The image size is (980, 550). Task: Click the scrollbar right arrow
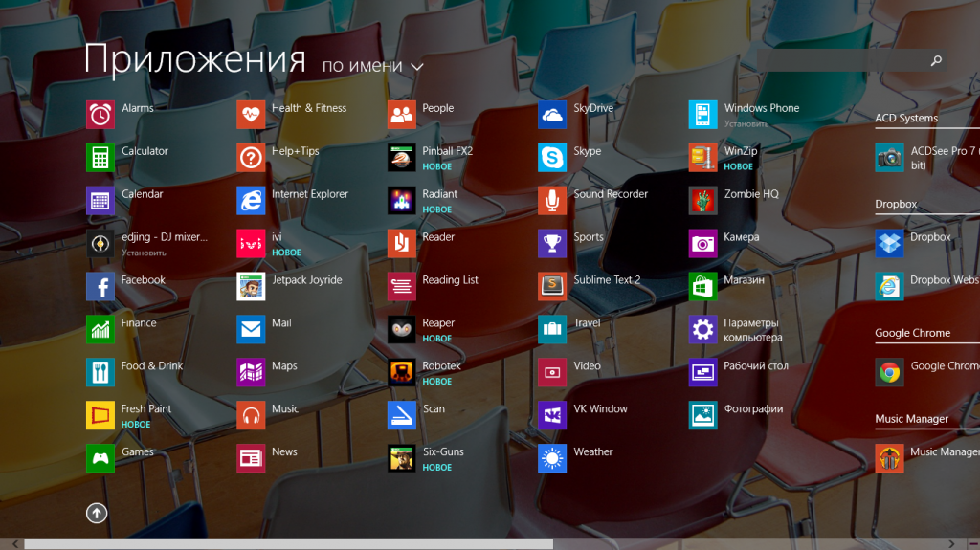tap(951, 544)
